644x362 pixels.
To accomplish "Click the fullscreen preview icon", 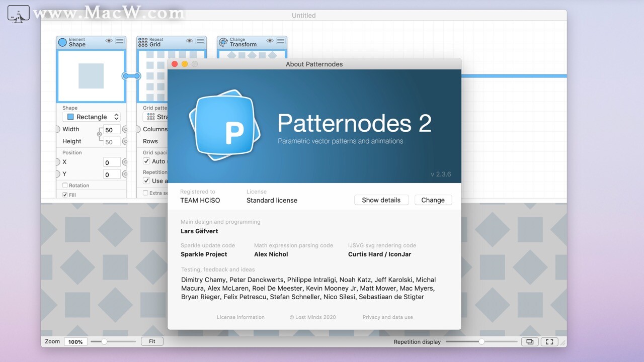I will click(x=549, y=341).
